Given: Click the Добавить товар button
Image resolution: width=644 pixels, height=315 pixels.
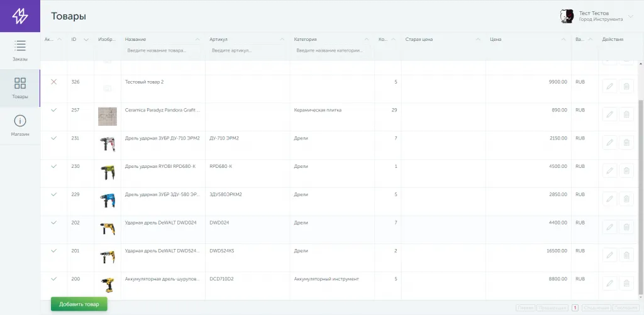Looking at the screenshot, I should point(79,304).
